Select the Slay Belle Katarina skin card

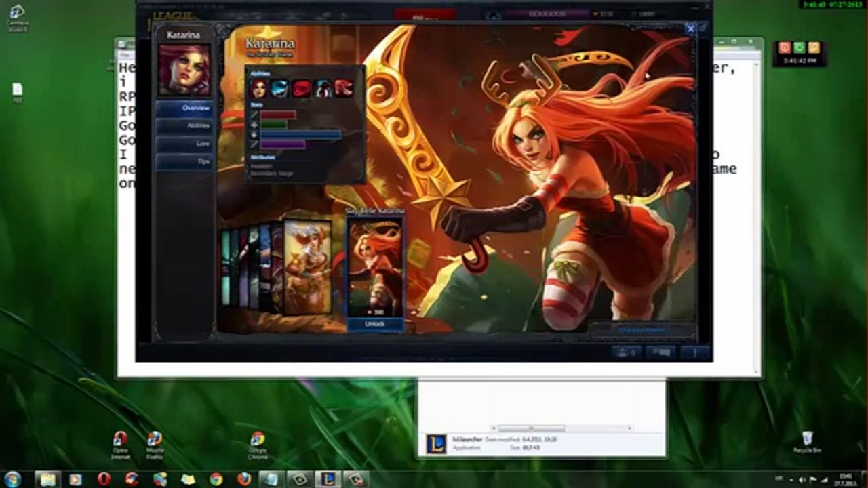375,267
